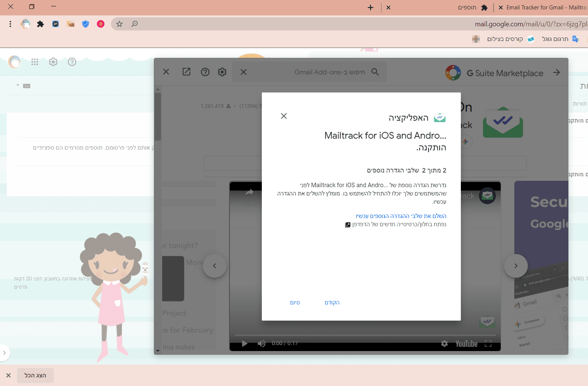588x386 pixels.
Task: Play the Mailtrack promo video
Action: [x=244, y=343]
